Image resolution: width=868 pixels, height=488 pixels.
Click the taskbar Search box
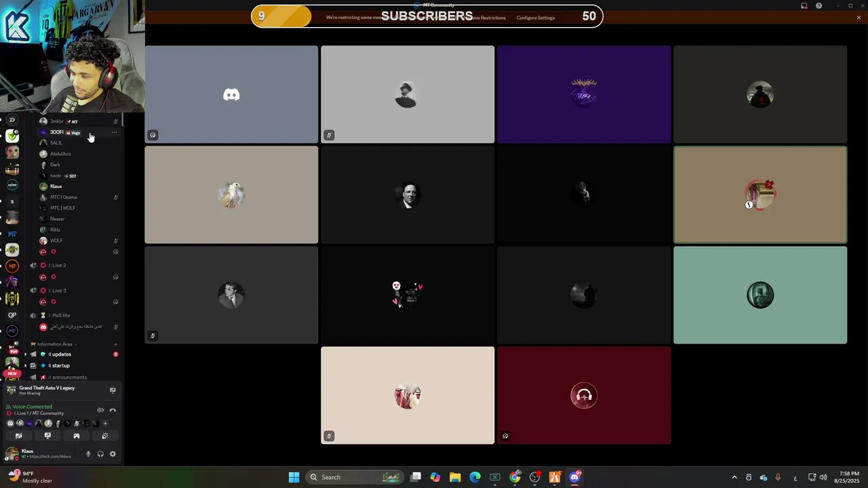pyautogui.click(x=353, y=477)
